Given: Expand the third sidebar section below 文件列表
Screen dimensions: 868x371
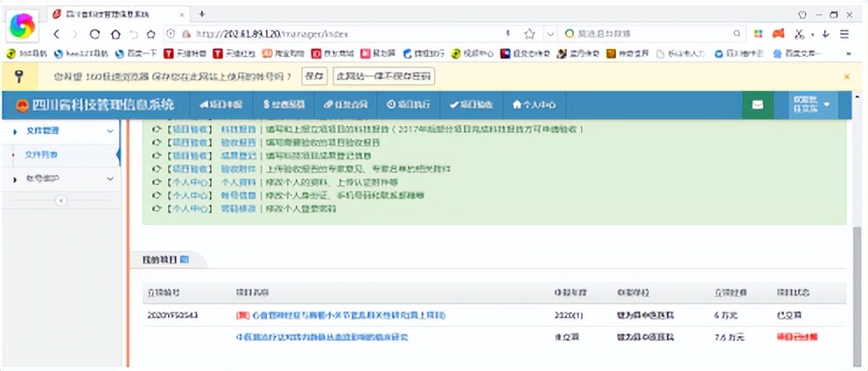Looking at the screenshot, I should [61, 178].
